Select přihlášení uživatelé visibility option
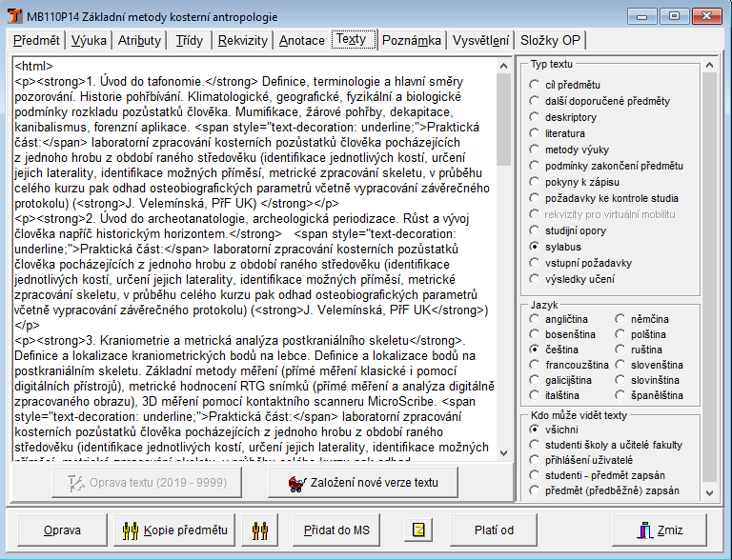This screenshot has height=560, width=732. [535, 460]
